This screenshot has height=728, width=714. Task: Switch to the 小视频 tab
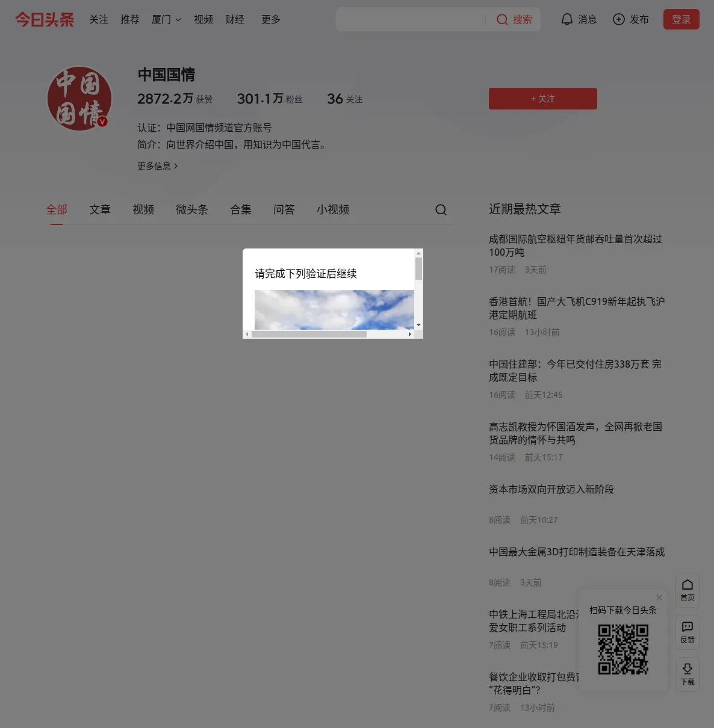click(x=333, y=209)
